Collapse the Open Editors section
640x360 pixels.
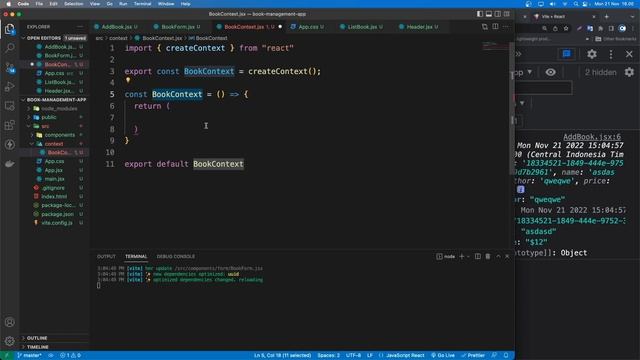click(23, 38)
